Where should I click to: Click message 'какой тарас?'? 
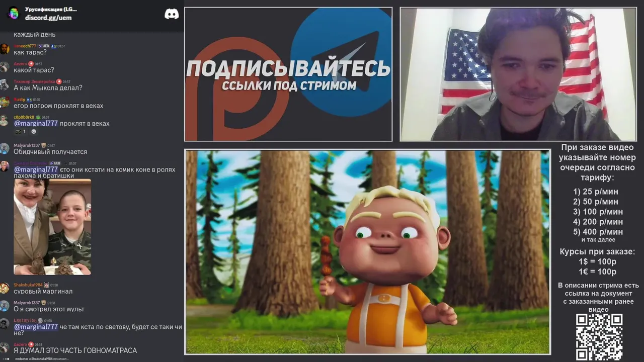pos(34,70)
